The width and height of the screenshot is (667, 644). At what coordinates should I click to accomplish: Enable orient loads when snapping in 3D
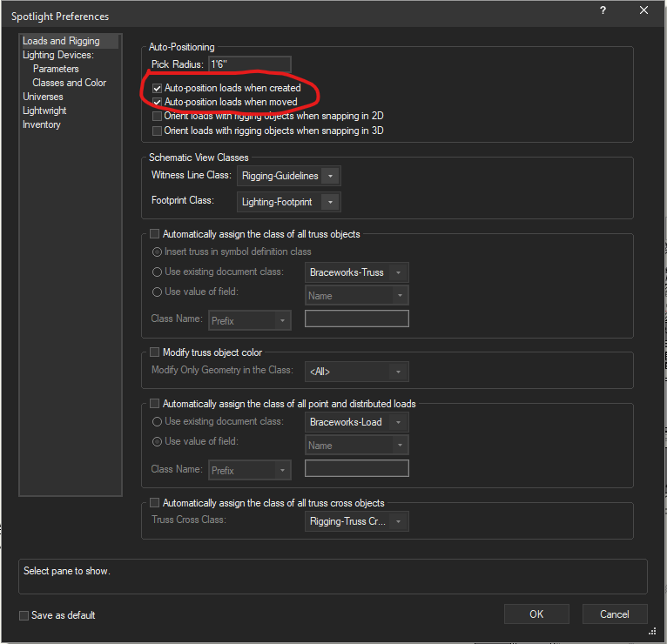pos(157,131)
